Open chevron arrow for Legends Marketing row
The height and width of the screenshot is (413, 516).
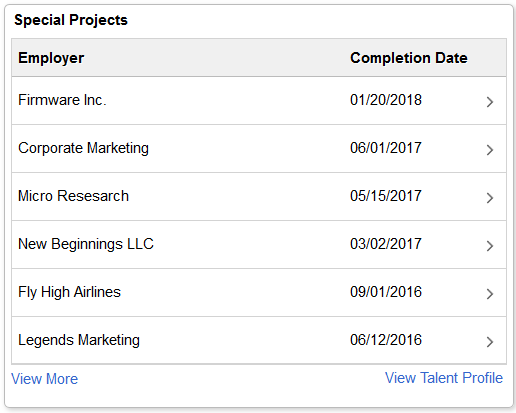489,342
